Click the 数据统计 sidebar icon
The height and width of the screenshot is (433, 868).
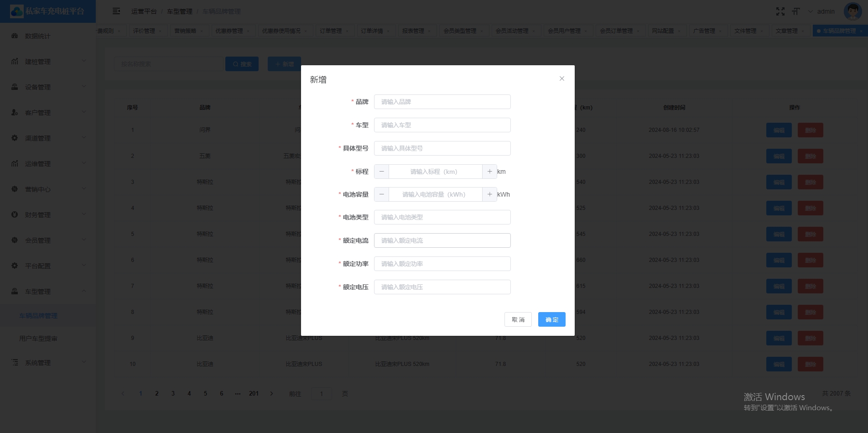[15, 36]
